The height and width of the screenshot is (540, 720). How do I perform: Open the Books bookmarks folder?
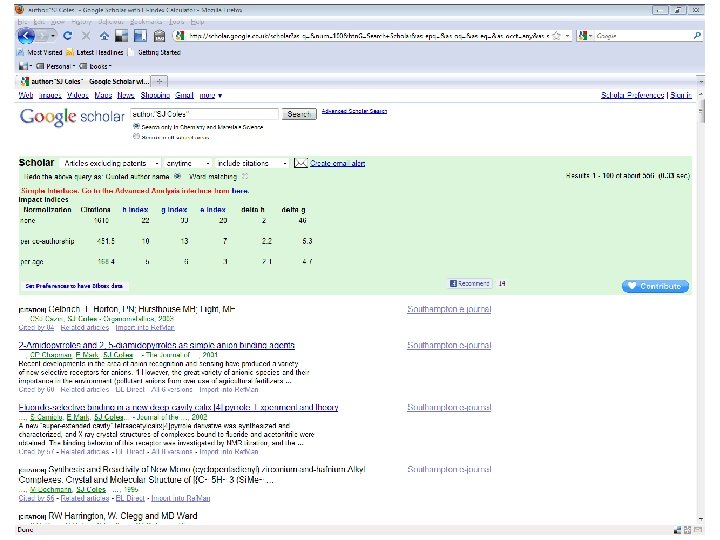[96, 66]
